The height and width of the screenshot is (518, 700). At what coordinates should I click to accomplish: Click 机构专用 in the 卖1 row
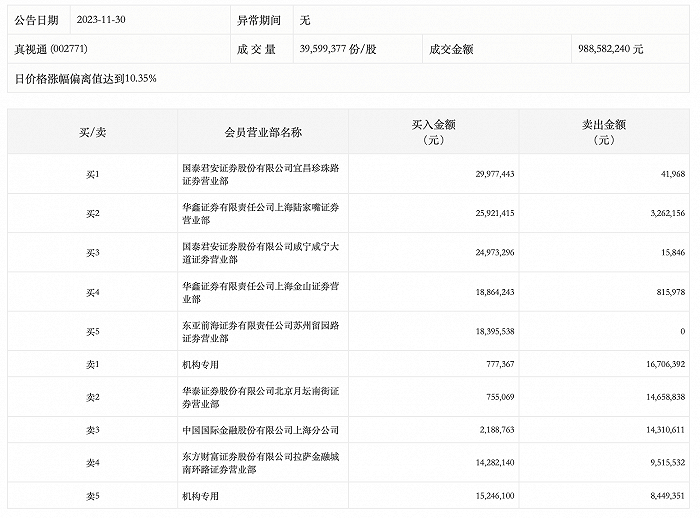[x=200, y=364]
